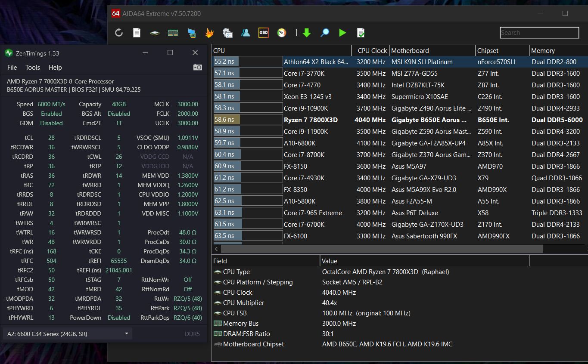Click the CPU FSB field row
Viewport: 588px width, 364px height.
click(x=400, y=313)
